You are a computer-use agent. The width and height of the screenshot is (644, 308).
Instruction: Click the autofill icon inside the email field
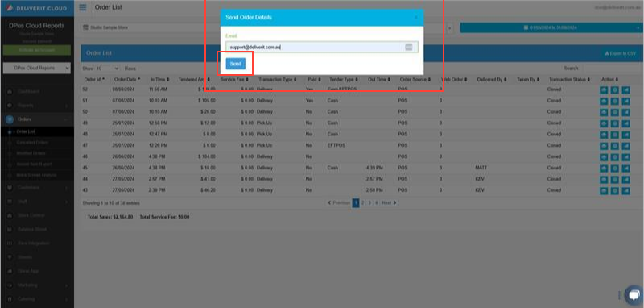pos(409,47)
